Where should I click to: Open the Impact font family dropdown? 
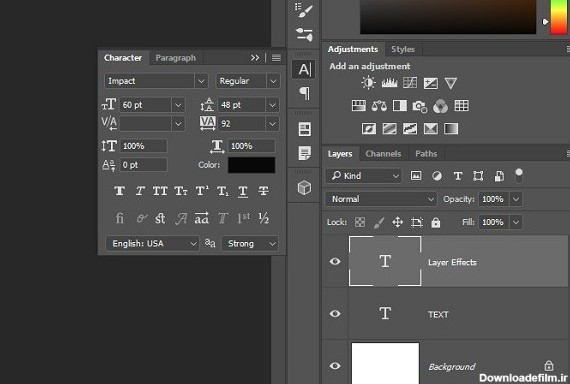pos(201,81)
